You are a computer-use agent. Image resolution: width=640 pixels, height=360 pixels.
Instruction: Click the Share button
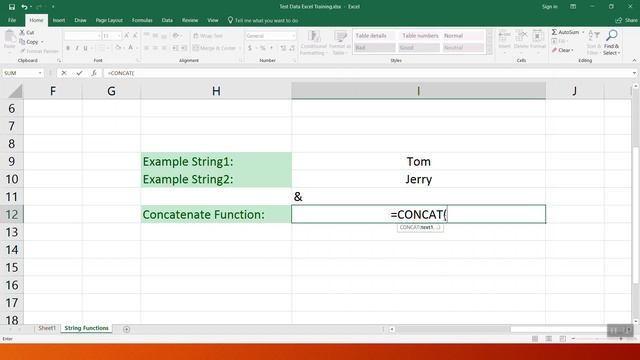point(627,20)
